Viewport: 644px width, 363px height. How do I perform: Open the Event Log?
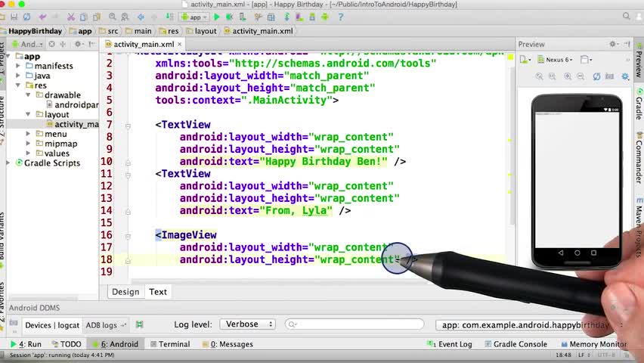(x=450, y=344)
